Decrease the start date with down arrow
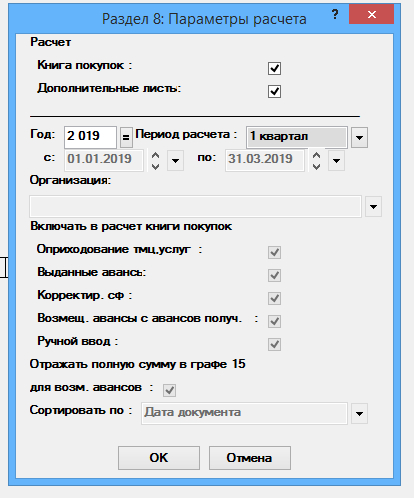The height and width of the screenshot is (498, 414). [x=155, y=166]
